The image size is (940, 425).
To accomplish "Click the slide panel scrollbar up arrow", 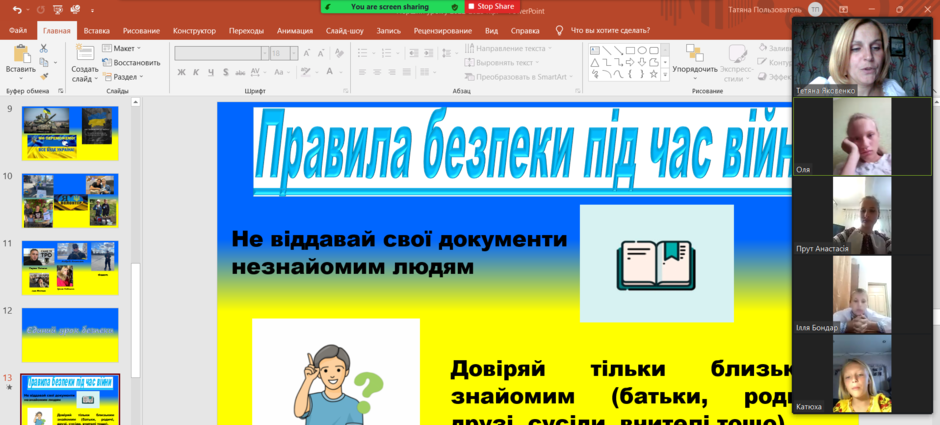I will coord(135,102).
